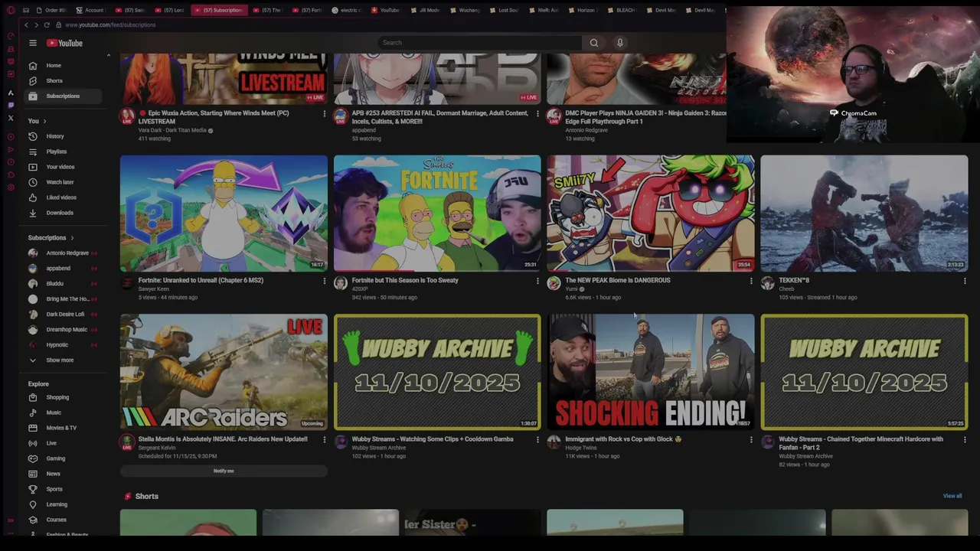Open the Simpsons Fortnite Unranked to Unreal thumbnail
980x551 pixels.
pyautogui.click(x=224, y=214)
